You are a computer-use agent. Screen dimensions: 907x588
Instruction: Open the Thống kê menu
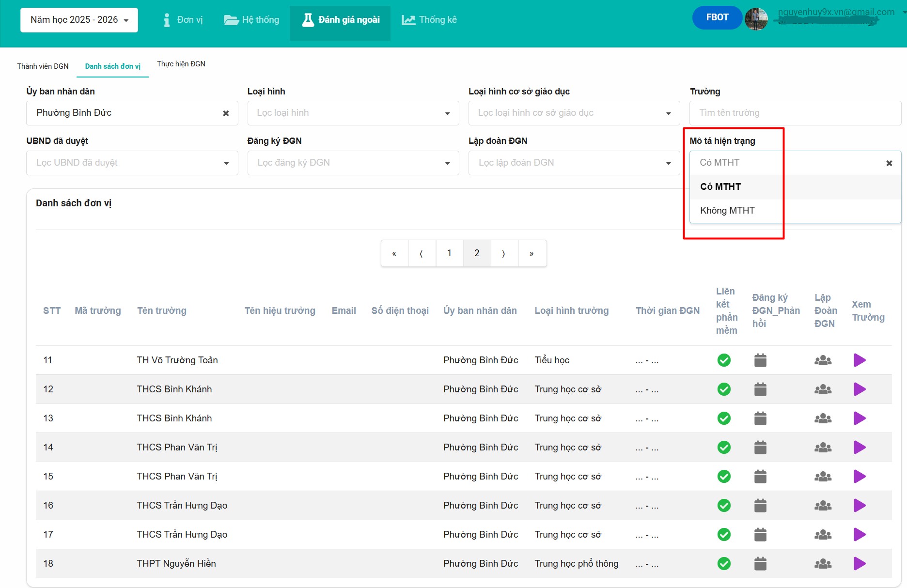click(429, 20)
